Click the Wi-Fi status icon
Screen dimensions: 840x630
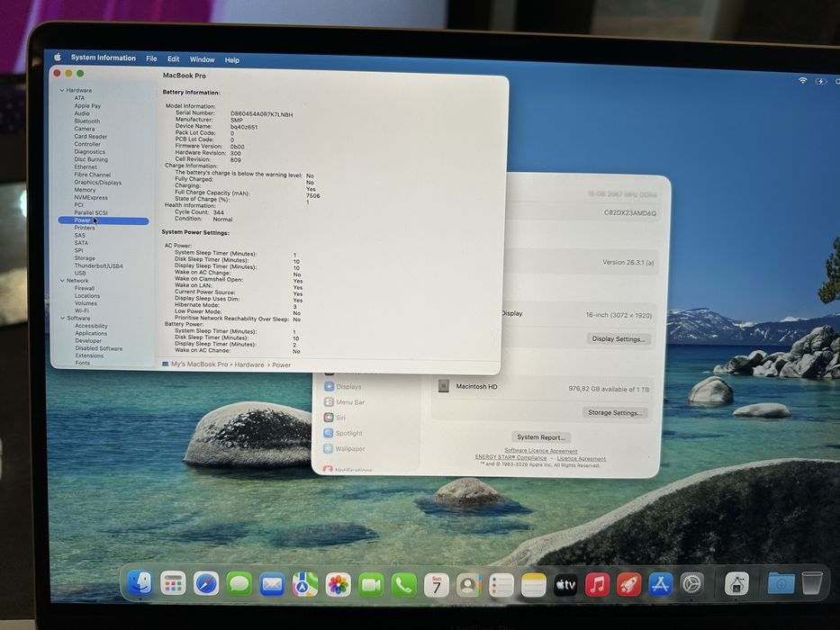[x=802, y=80]
